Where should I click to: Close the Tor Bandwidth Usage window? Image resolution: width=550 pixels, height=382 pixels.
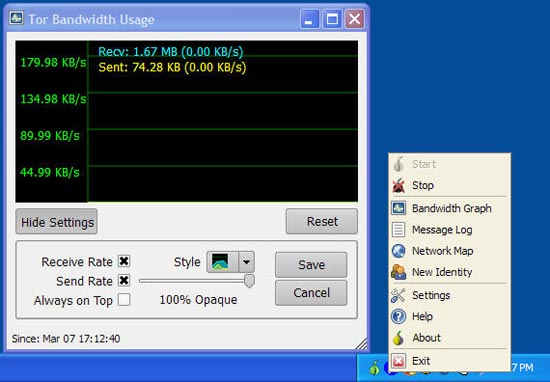tap(354, 19)
